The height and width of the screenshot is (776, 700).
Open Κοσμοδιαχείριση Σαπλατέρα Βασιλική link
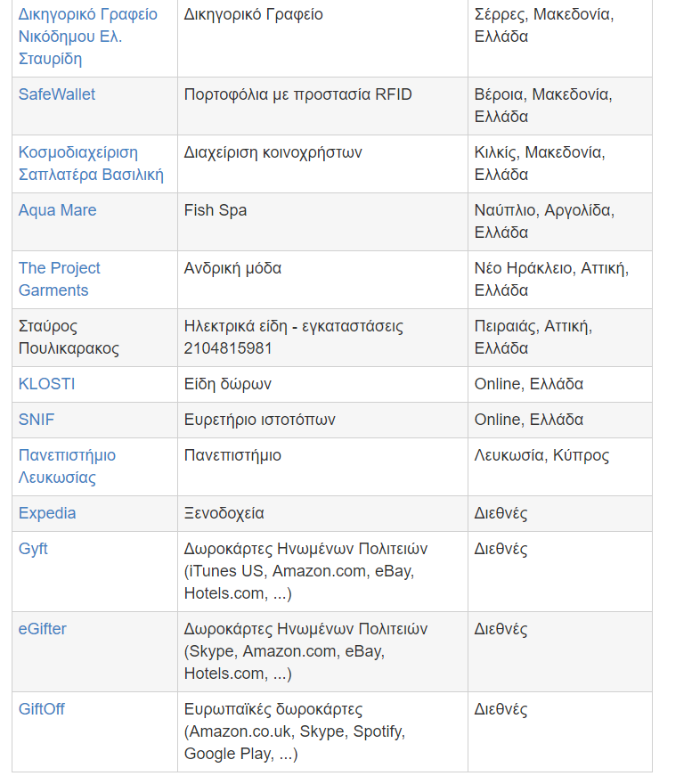[91, 163]
